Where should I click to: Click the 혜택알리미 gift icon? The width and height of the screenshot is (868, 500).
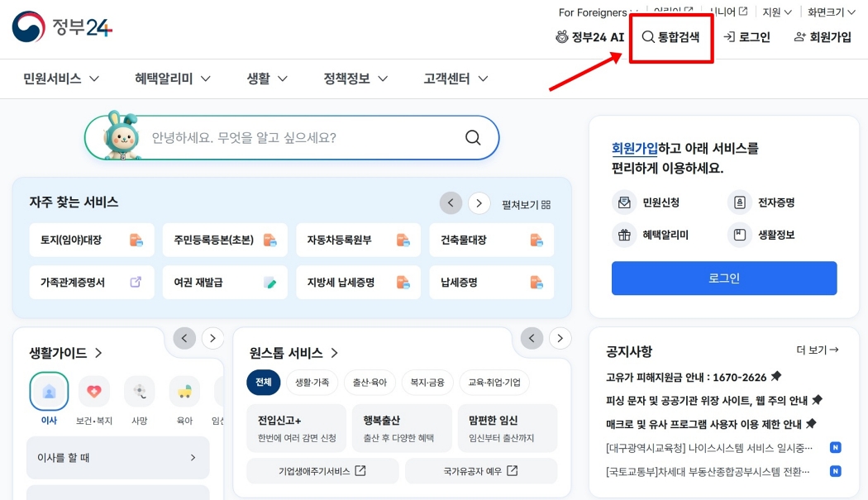[624, 235]
